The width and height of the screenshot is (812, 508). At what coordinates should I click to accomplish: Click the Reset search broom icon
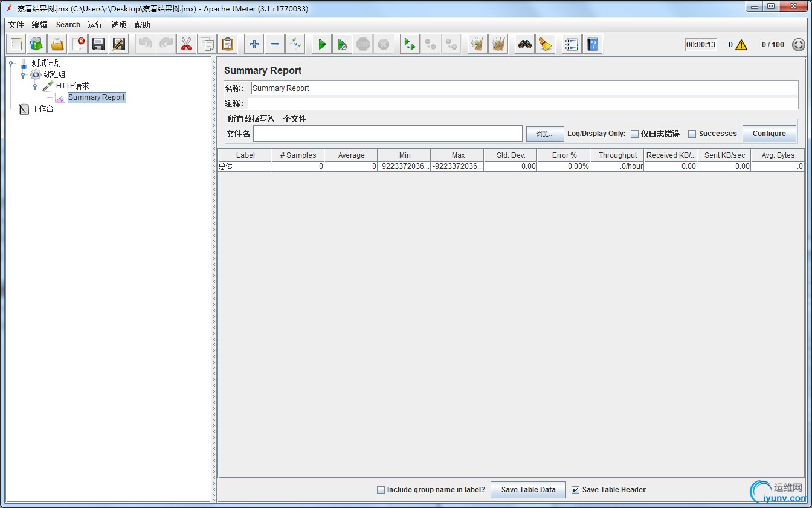(546, 44)
